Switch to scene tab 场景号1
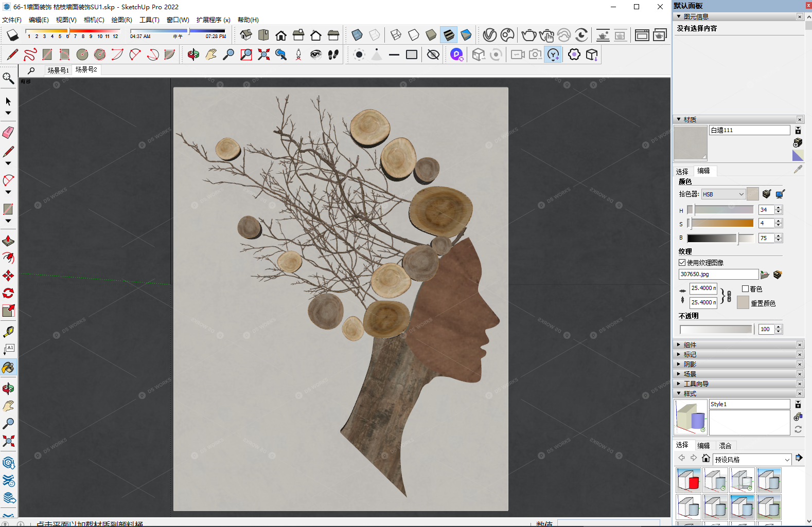812x527 pixels. click(58, 70)
